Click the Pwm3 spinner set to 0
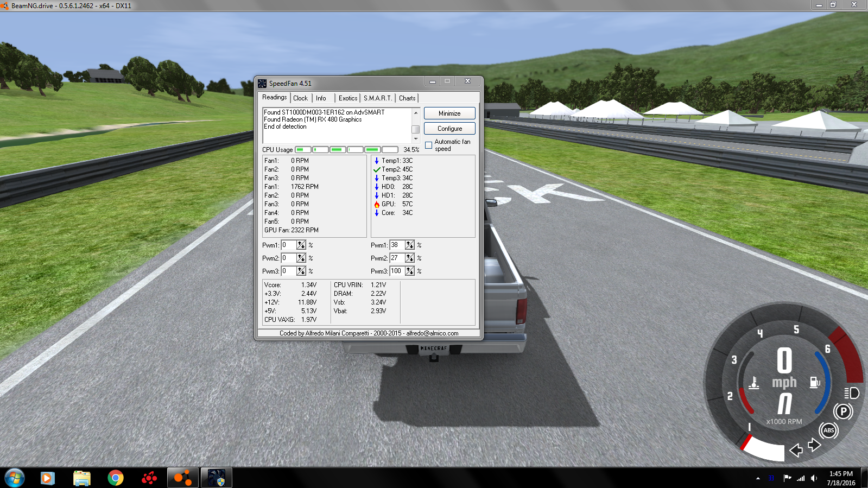The image size is (868, 488). click(301, 271)
